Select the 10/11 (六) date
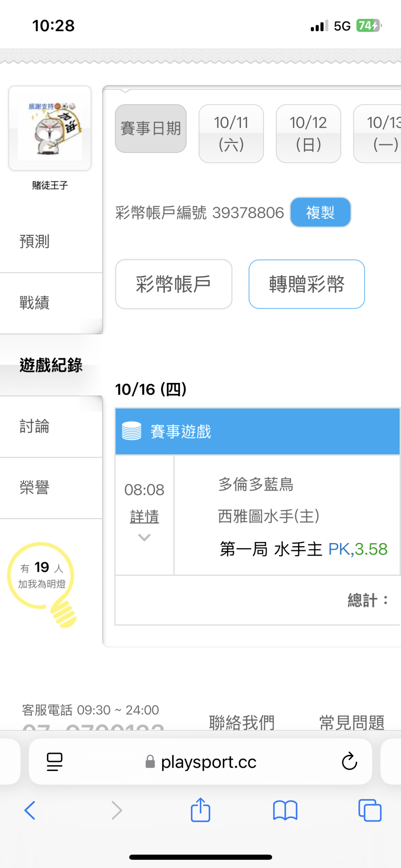401x868 pixels. (x=231, y=133)
